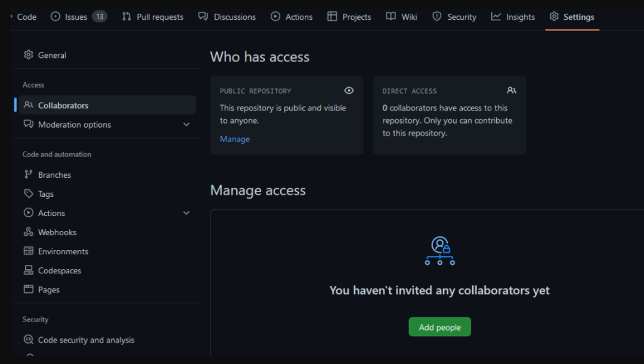The width and height of the screenshot is (644, 364).
Task: Click the Pull requests branch icon
Action: pyautogui.click(x=126, y=17)
